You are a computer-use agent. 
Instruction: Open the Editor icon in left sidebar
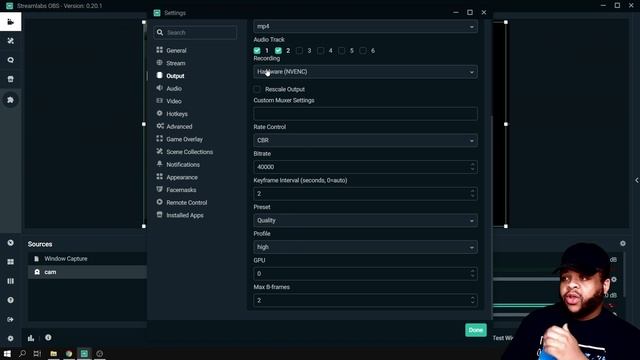(11, 22)
